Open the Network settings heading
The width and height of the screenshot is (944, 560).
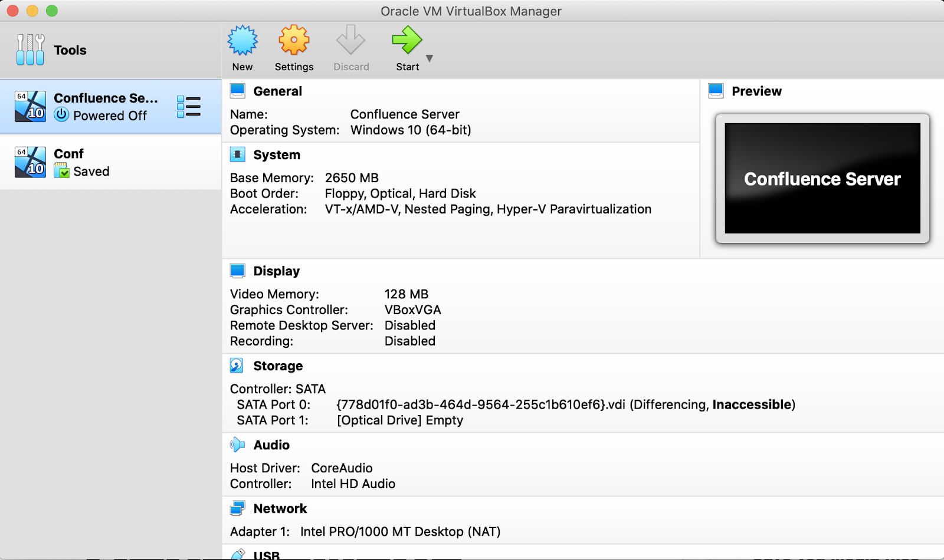point(280,509)
